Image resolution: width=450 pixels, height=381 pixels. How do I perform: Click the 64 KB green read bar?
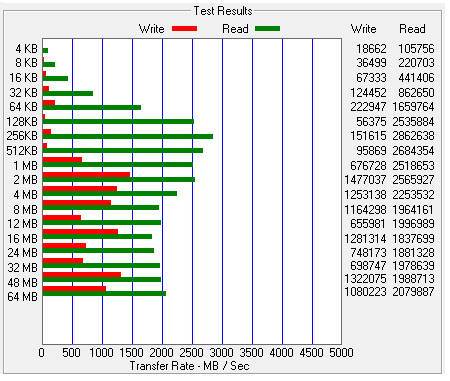click(92, 107)
